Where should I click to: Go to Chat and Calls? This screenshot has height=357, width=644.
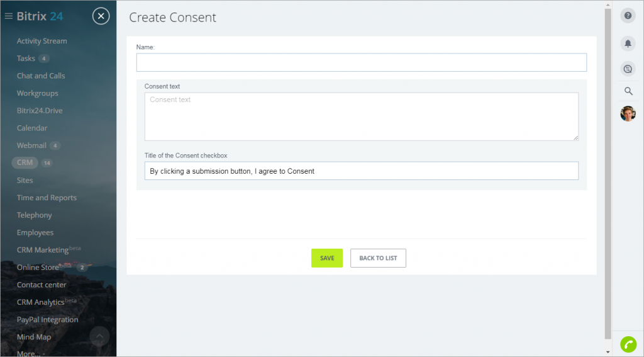pos(41,76)
